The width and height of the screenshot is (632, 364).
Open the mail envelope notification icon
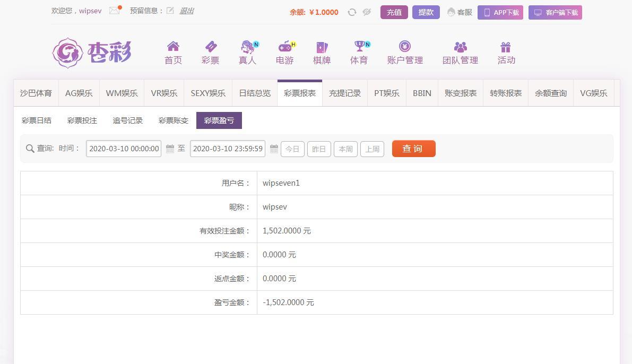[115, 11]
